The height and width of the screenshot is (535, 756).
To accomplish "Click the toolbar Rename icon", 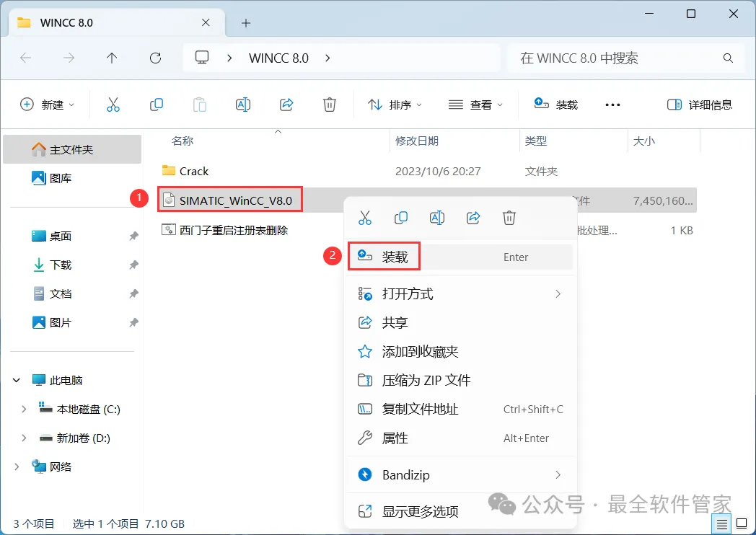I will [243, 105].
